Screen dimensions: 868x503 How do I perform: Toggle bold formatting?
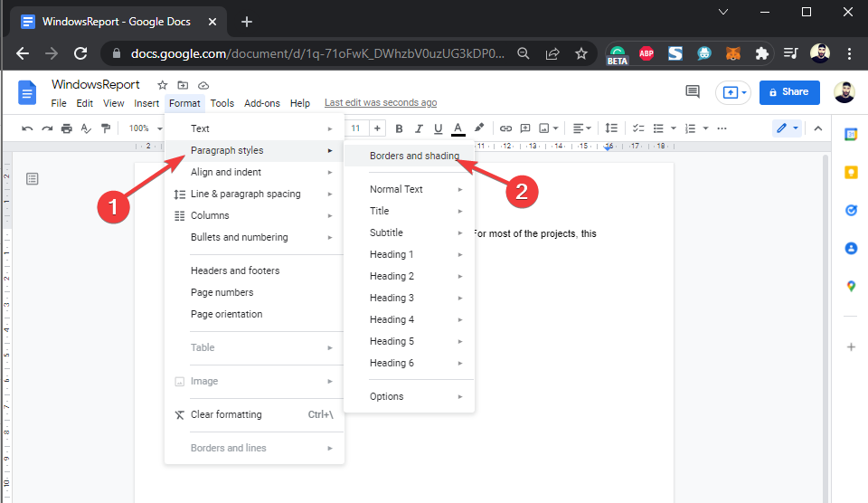click(x=399, y=128)
